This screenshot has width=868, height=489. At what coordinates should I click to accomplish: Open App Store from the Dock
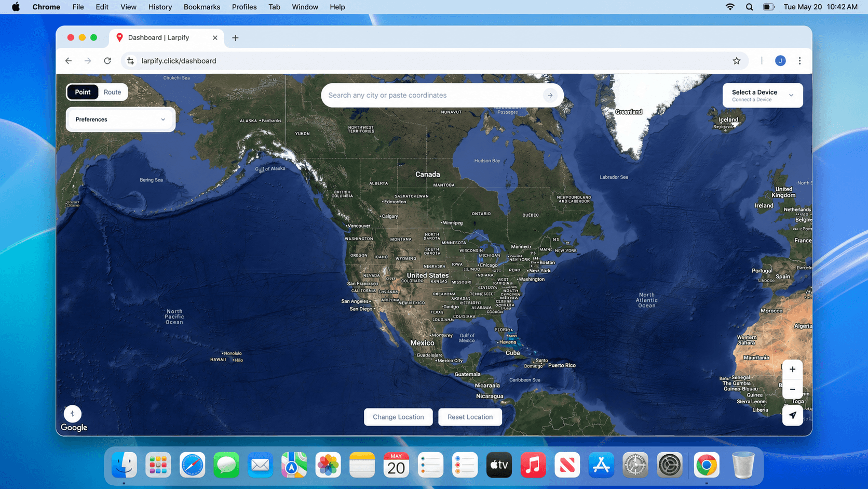point(601,465)
